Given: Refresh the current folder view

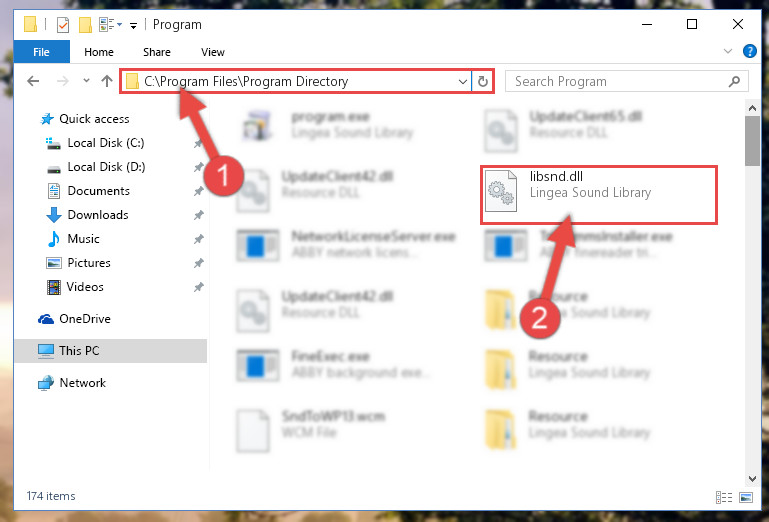Looking at the screenshot, I should pyautogui.click(x=483, y=81).
